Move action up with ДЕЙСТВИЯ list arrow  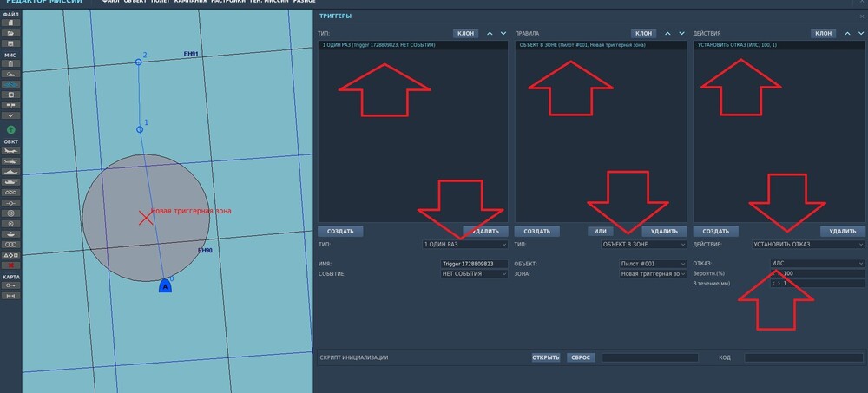847,33
